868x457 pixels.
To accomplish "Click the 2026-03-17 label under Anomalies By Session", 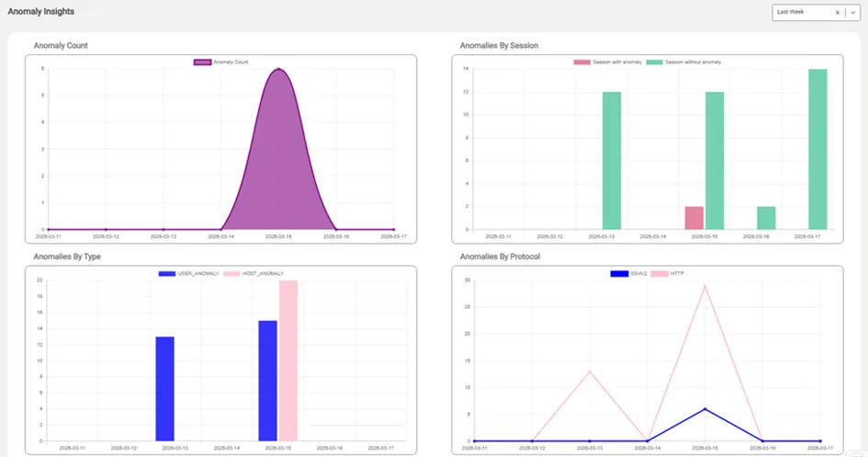I will tap(807, 236).
